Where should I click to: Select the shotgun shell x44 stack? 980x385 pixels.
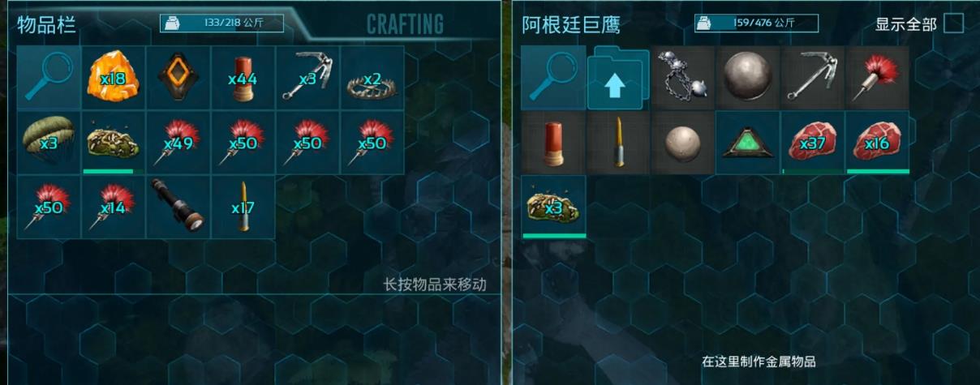[243, 78]
